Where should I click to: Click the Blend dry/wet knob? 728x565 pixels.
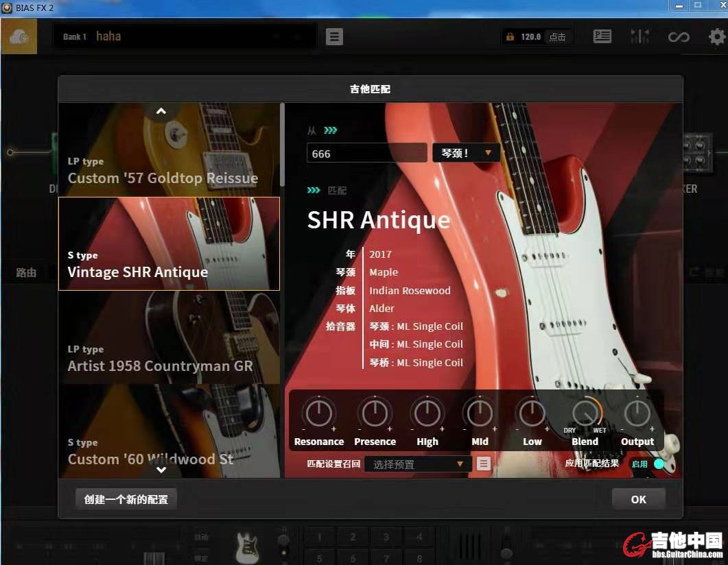click(x=585, y=413)
